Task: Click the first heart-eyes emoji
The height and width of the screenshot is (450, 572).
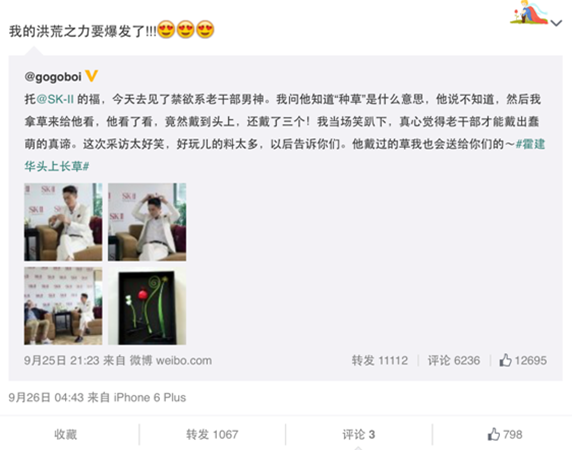Action: coord(166,29)
